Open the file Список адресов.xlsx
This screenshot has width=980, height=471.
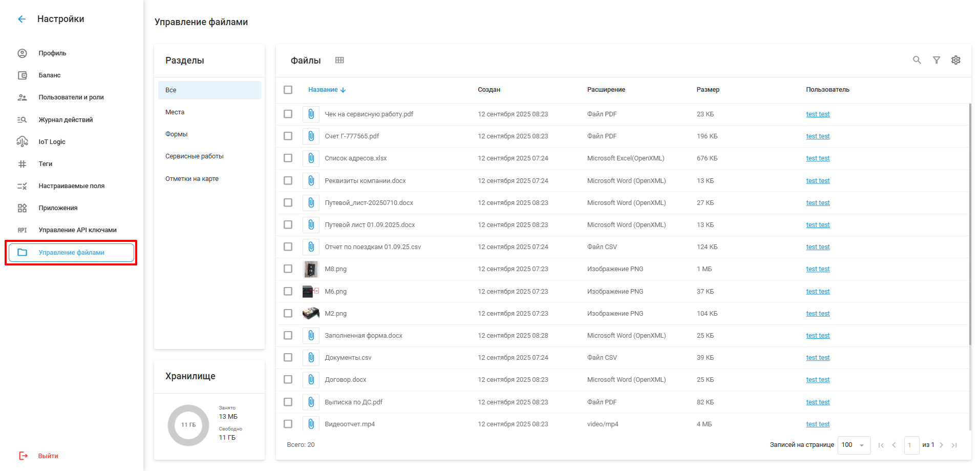(355, 158)
